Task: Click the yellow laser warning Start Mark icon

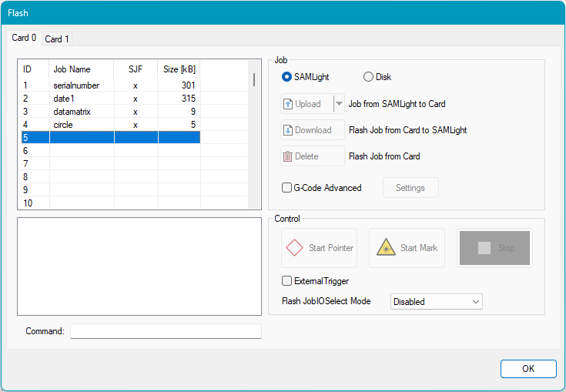Action: pyautogui.click(x=387, y=247)
